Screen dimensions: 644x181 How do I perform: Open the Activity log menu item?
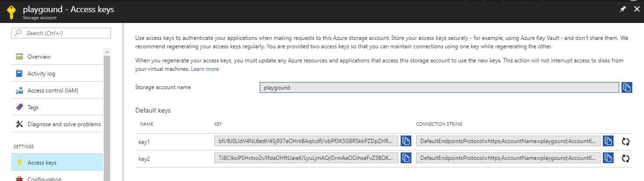[x=57, y=74]
